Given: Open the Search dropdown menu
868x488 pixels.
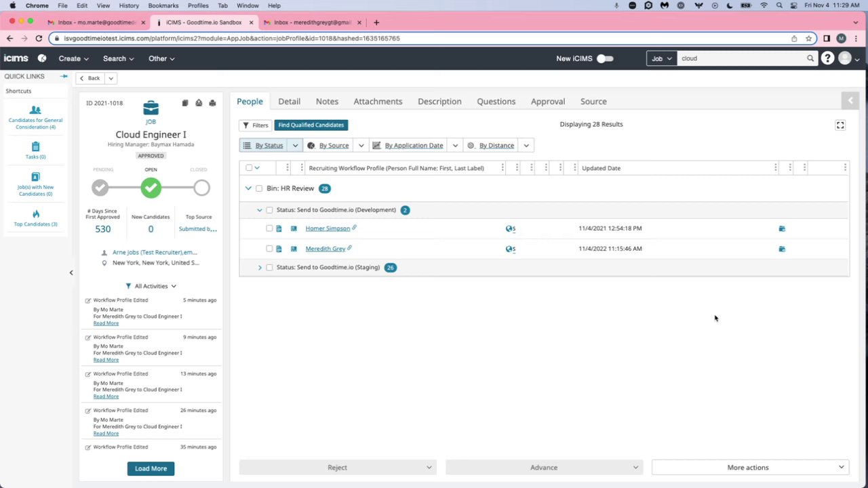Looking at the screenshot, I should pos(118,58).
